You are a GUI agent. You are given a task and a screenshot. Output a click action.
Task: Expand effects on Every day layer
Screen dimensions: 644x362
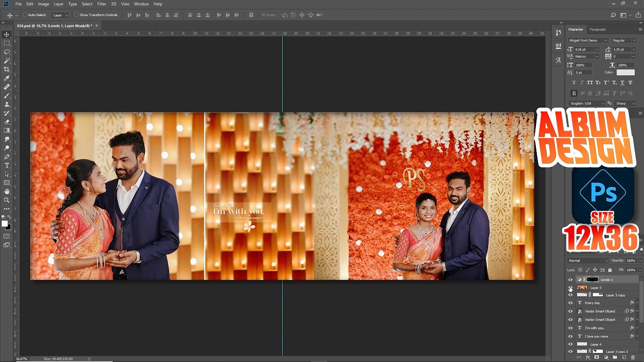[637, 303]
